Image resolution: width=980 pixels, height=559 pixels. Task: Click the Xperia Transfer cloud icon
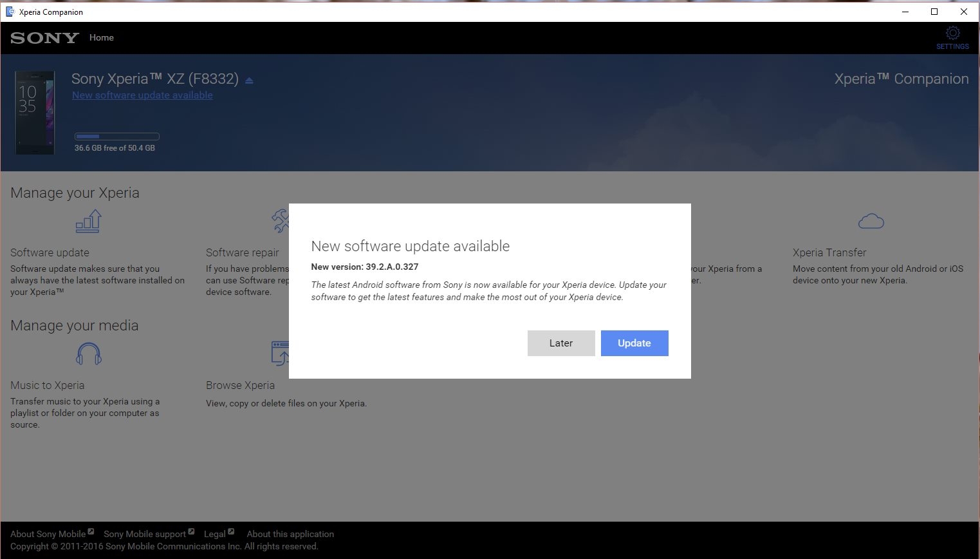(x=871, y=222)
